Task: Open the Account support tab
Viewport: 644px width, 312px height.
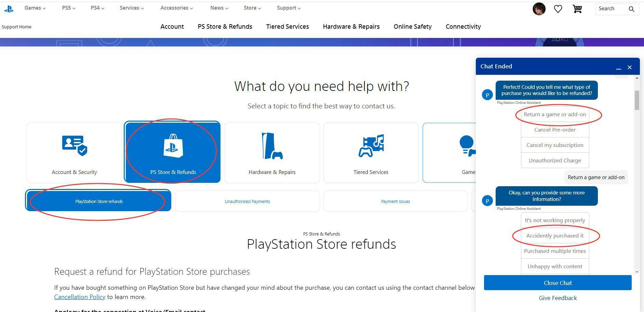Action: click(172, 27)
